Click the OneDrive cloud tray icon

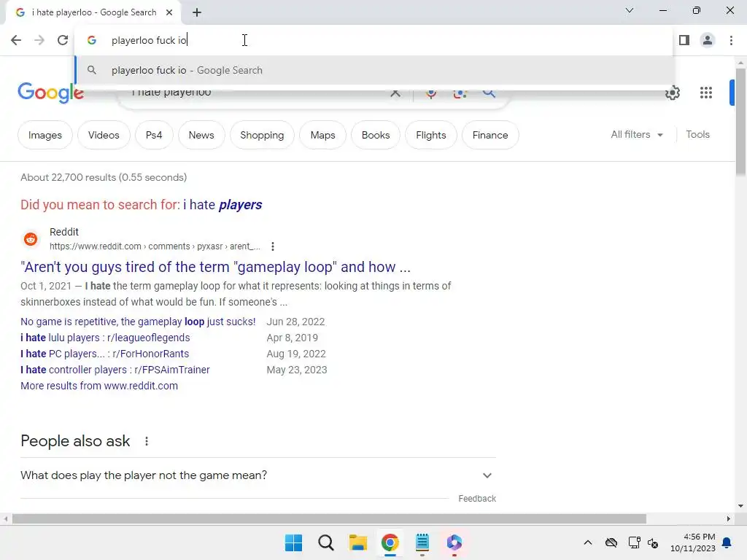pos(611,542)
